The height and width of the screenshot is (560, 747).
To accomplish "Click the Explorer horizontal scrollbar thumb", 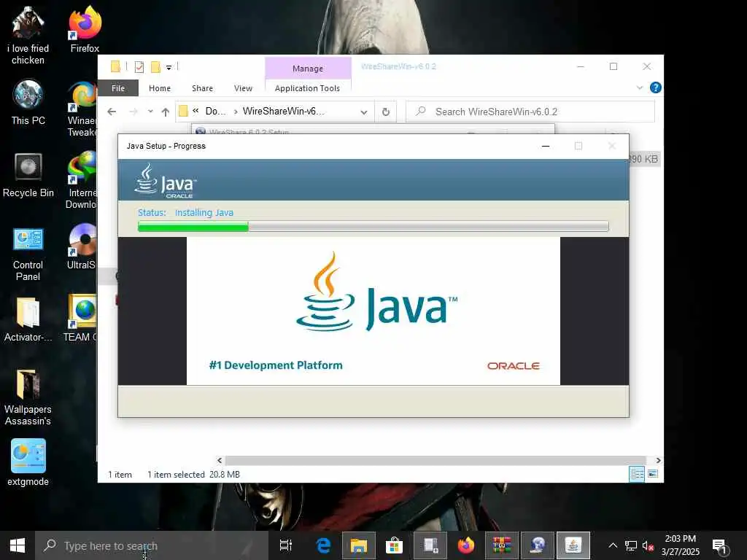I will (x=436, y=461).
